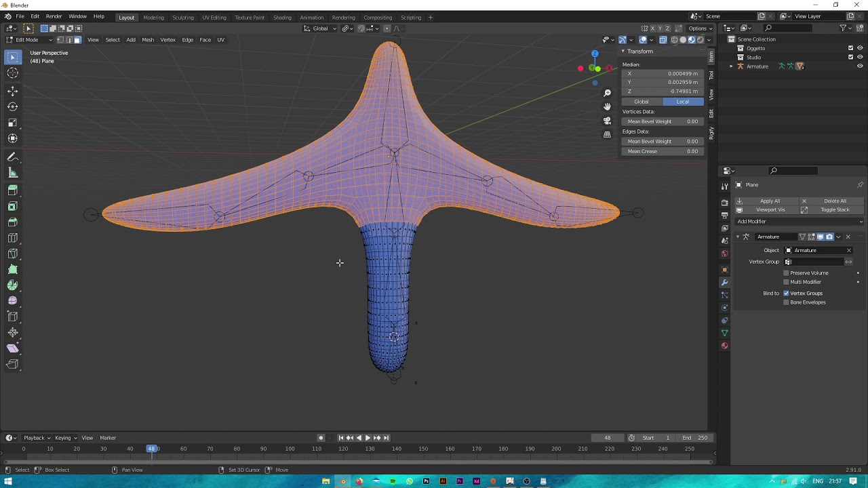Image resolution: width=868 pixels, height=488 pixels.
Task: Select the Measure tool
Action: (x=12, y=173)
